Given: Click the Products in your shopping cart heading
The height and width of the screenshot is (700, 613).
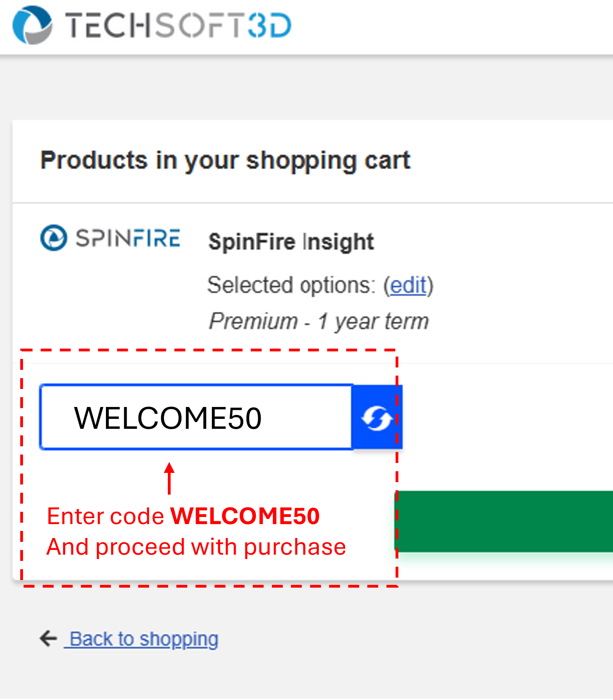Looking at the screenshot, I should (x=225, y=160).
